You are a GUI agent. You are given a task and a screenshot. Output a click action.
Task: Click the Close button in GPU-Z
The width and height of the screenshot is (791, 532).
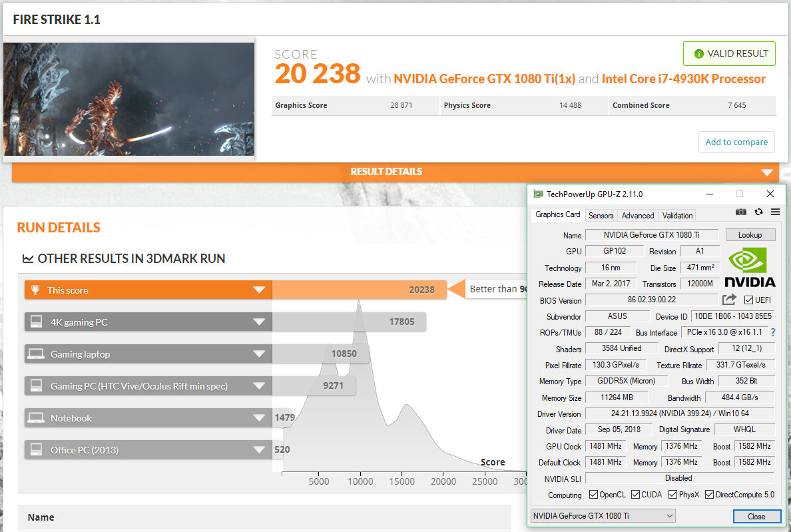756,517
